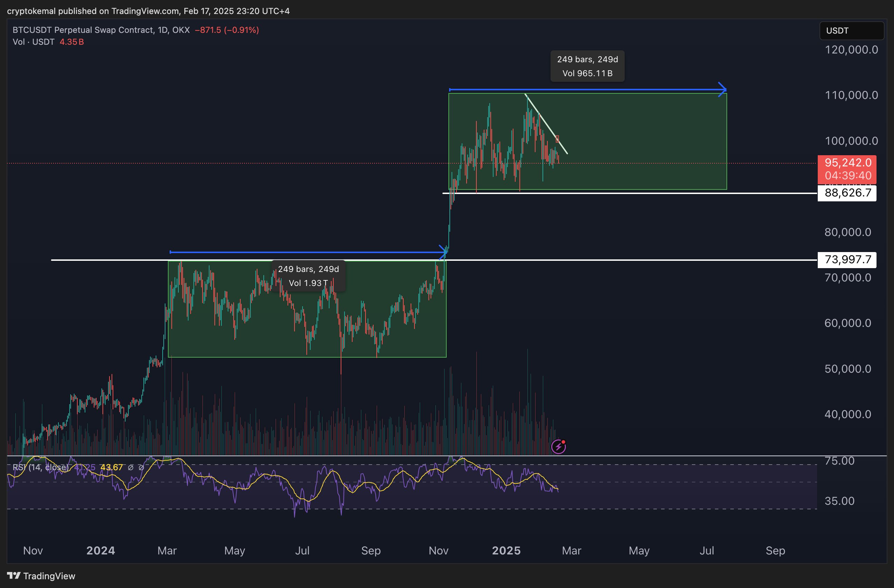Click the 2024 label on time axis

click(x=100, y=551)
